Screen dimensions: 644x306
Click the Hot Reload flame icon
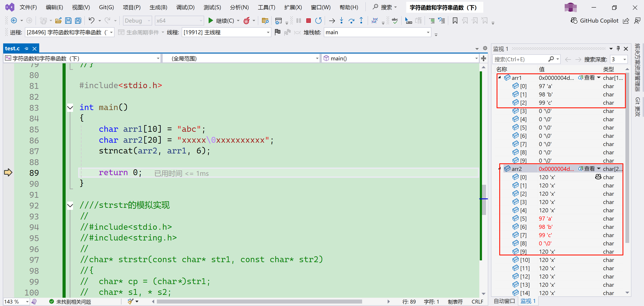246,21
